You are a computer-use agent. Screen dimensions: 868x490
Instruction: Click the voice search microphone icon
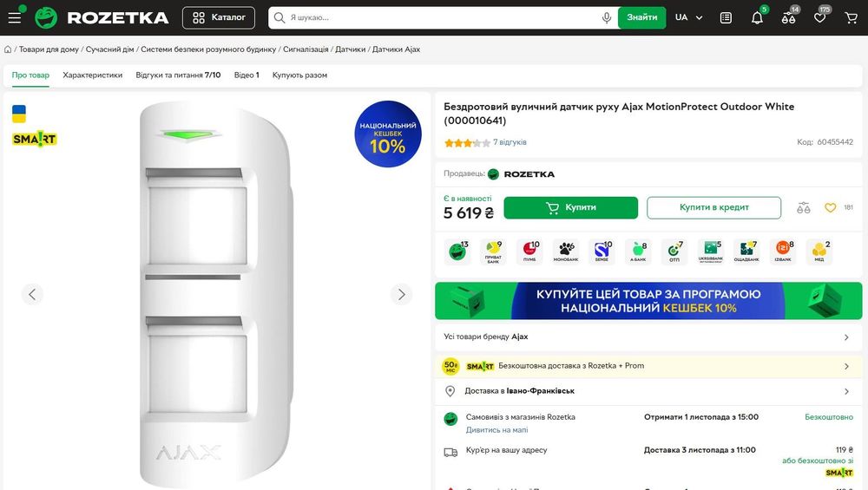(607, 17)
